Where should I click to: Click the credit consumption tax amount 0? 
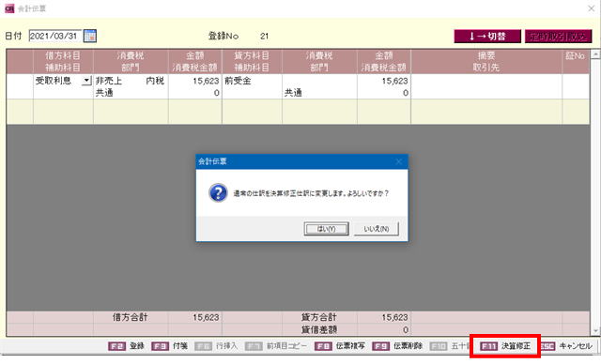[406, 93]
